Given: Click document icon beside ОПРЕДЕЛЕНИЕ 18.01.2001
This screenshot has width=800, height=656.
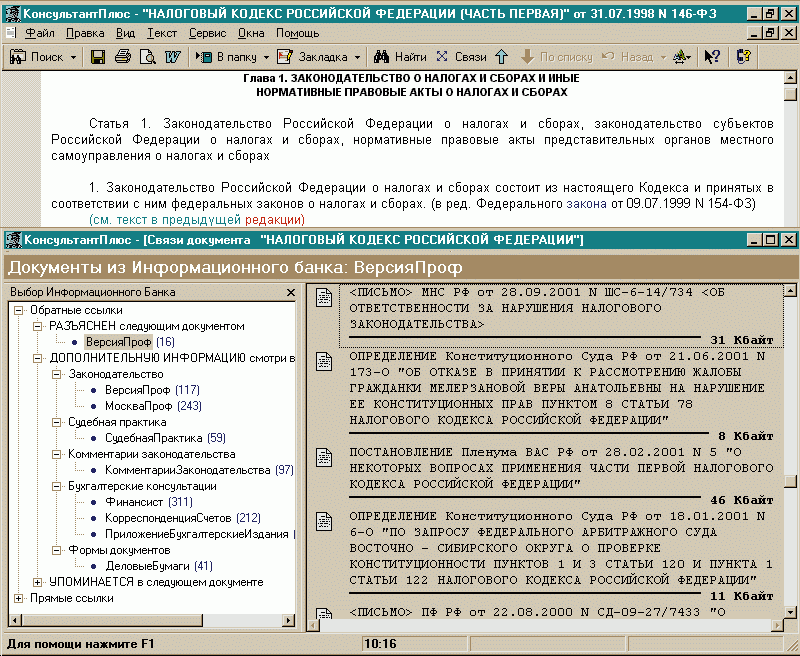Looking at the screenshot, I should click(x=324, y=521).
